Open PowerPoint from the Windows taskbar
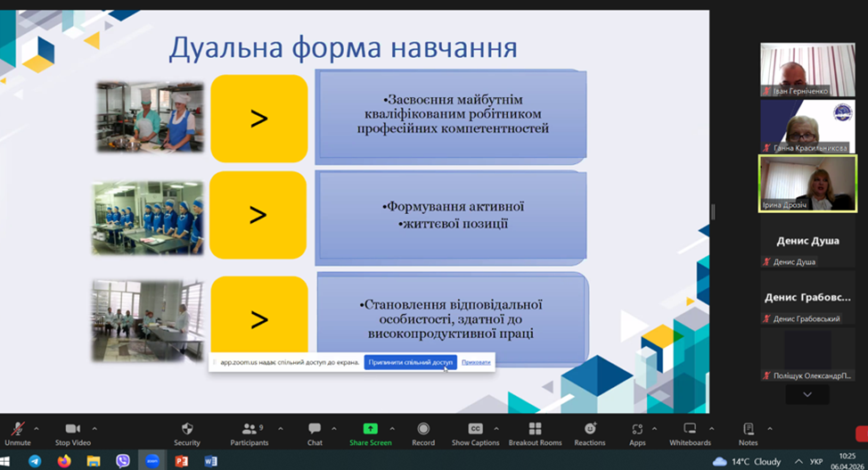The image size is (868, 470). (182, 461)
